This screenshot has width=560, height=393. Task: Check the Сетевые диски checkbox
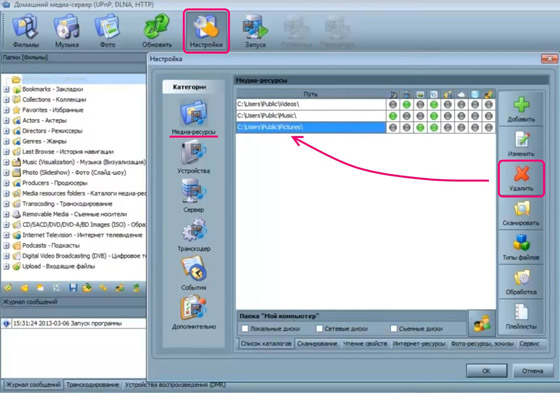coord(319,328)
